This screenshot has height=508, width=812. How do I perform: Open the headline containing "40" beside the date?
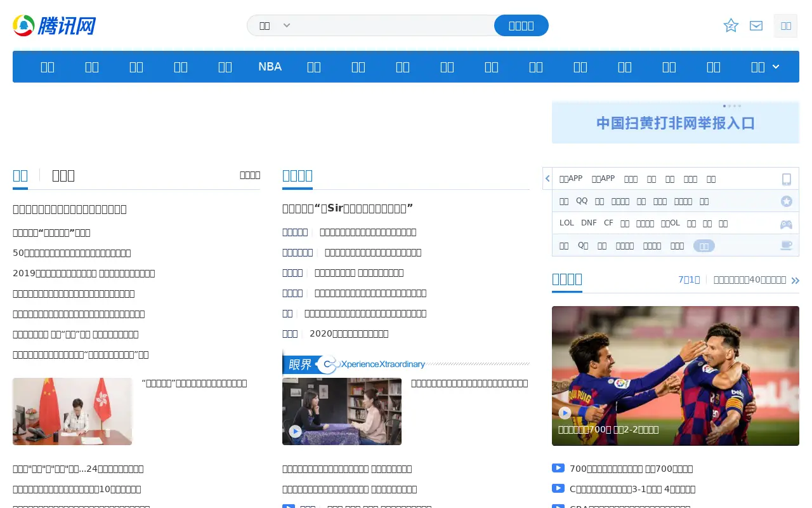pyautogui.click(x=750, y=279)
